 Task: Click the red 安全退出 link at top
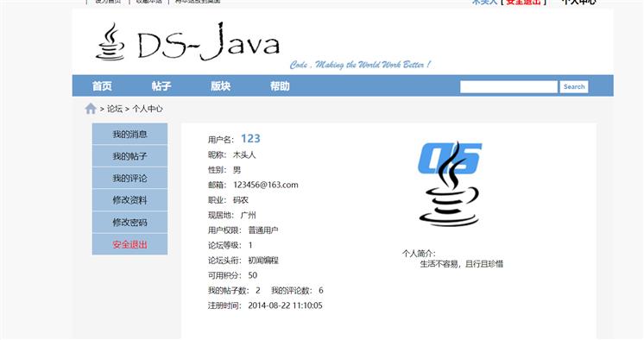point(524,2)
